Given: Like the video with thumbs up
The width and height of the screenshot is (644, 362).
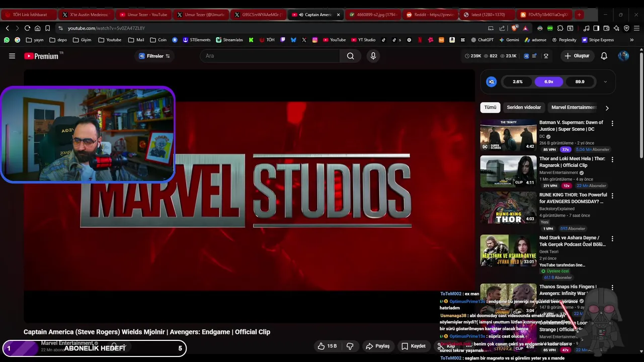Looking at the screenshot, I should pos(327,346).
